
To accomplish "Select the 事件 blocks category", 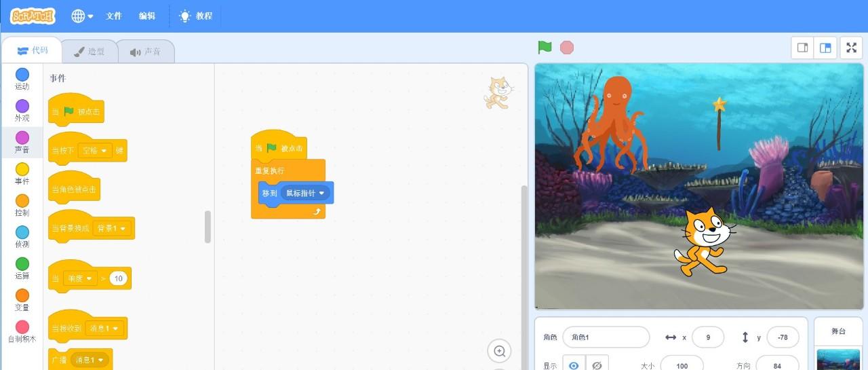I will [22, 173].
